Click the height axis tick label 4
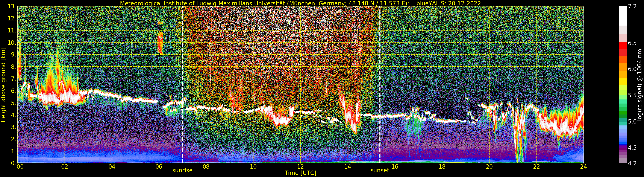Screen dimensions: 644x177 tap(14, 115)
